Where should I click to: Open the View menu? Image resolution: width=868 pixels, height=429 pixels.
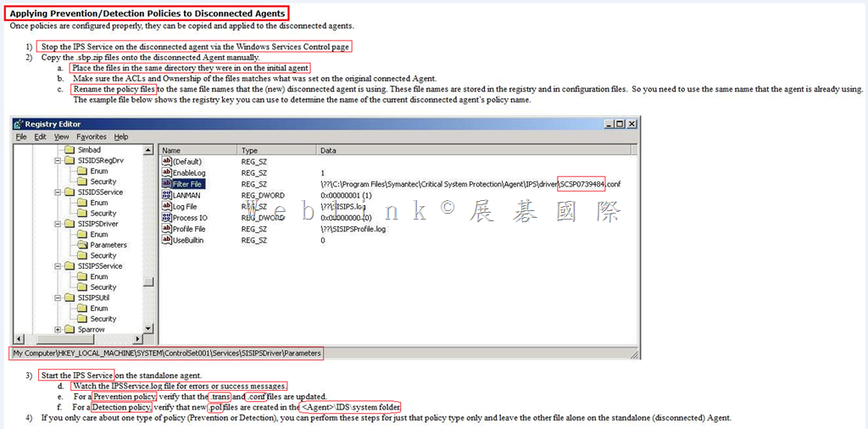click(x=62, y=136)
